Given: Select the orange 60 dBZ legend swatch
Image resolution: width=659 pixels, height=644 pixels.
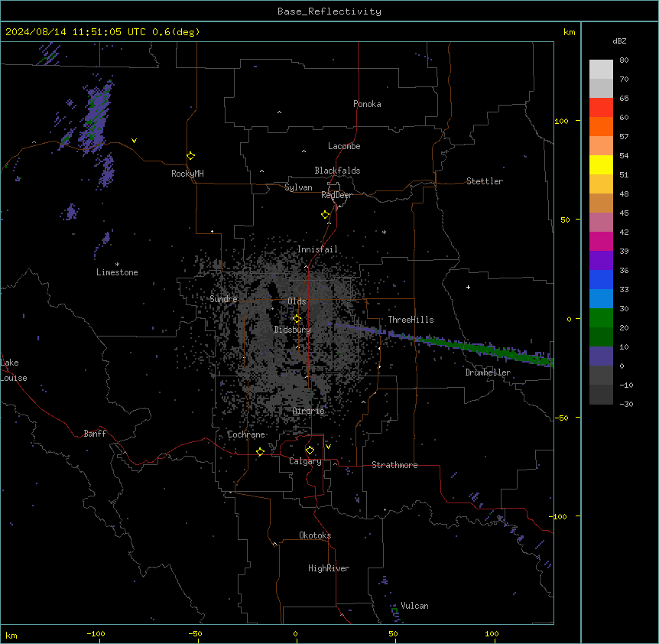Looking at the screenshot, I should (x=601, y=126).
